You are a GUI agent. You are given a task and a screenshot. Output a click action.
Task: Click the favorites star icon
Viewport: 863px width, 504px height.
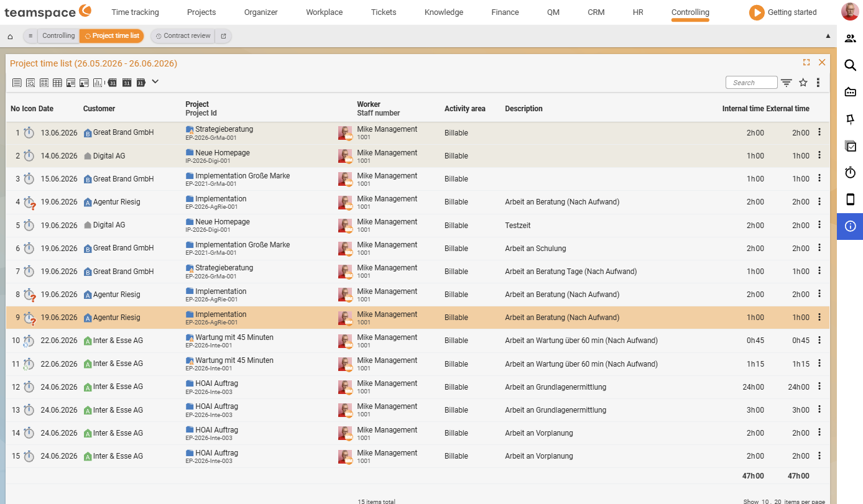click(x=803, y=83)
